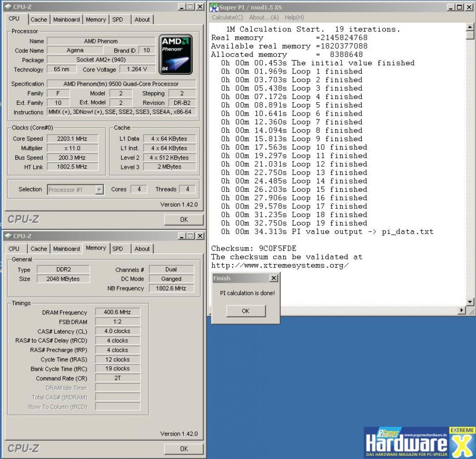
Task: Confirm OK in the Finish dialog
Action: [246, 311]
